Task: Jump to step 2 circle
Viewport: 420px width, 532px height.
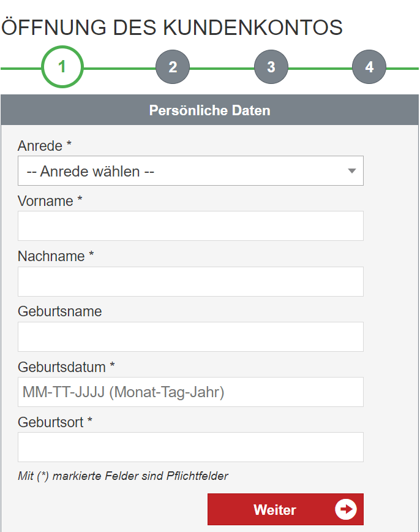Action: click(173, 67)
